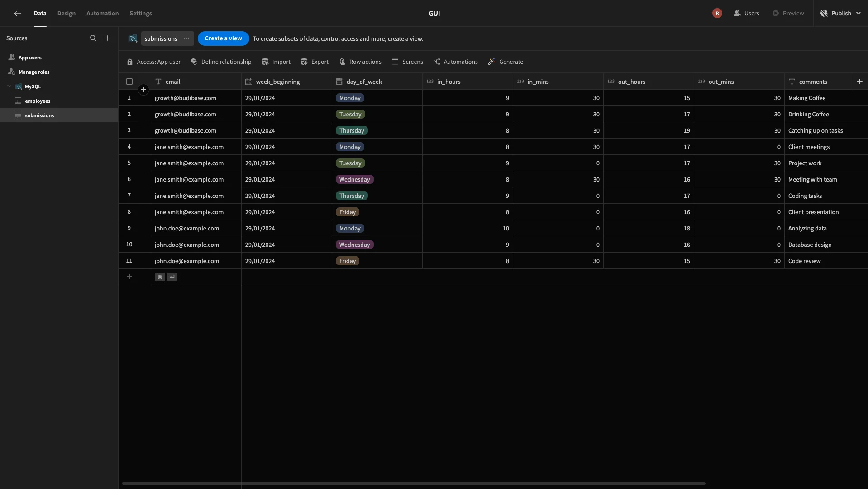
Task: Select the out_hours value 19 in row 3
Action: (x=649, y=130)
